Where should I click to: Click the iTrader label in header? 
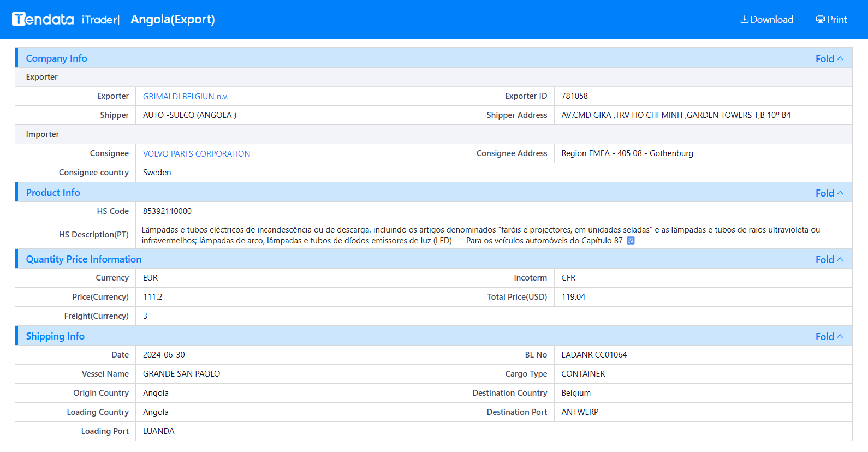point(100,20)
